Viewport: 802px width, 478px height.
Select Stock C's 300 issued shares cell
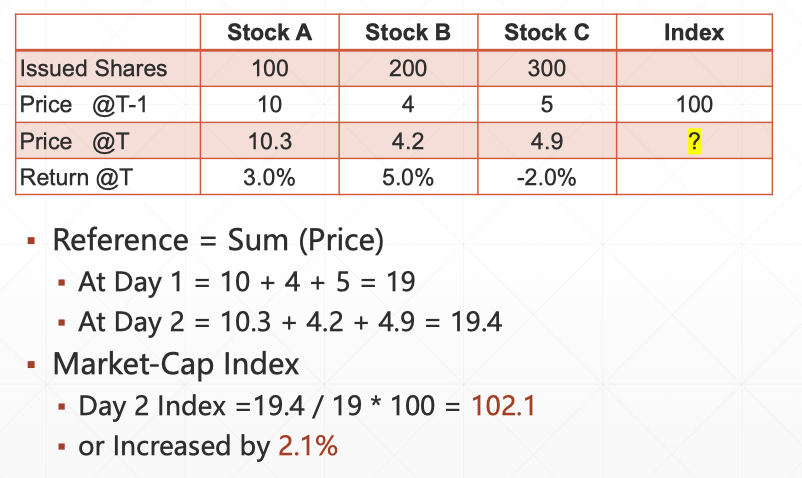(547, 69)
